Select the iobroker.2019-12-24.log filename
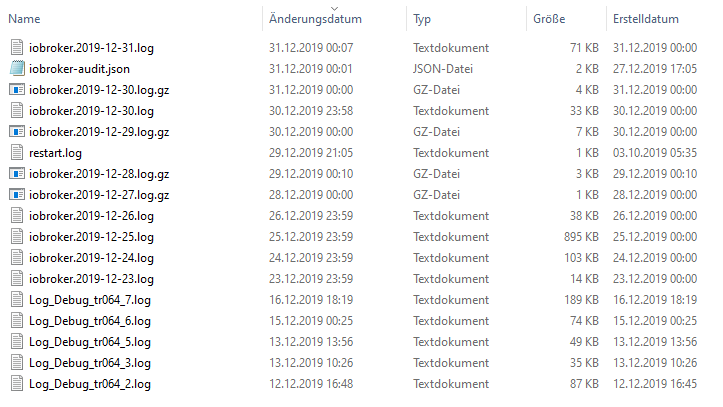723x407 pixels. [91, 257]
